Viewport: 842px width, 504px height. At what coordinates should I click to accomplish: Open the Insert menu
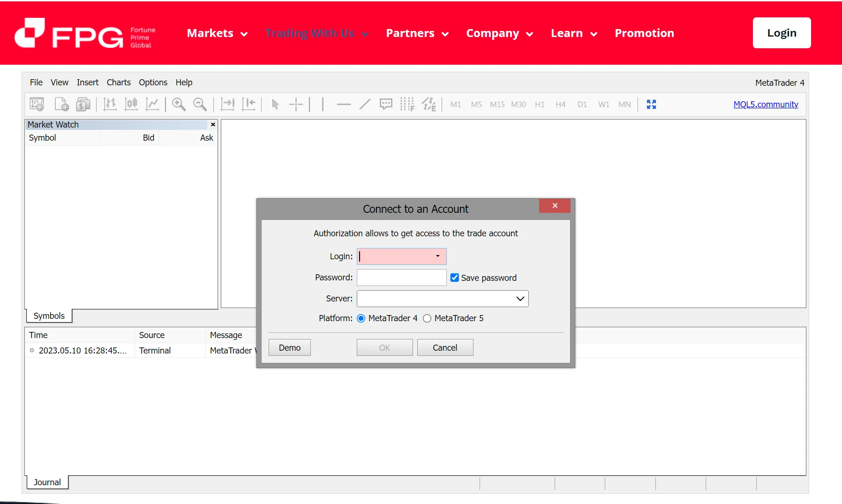point(88,83)
